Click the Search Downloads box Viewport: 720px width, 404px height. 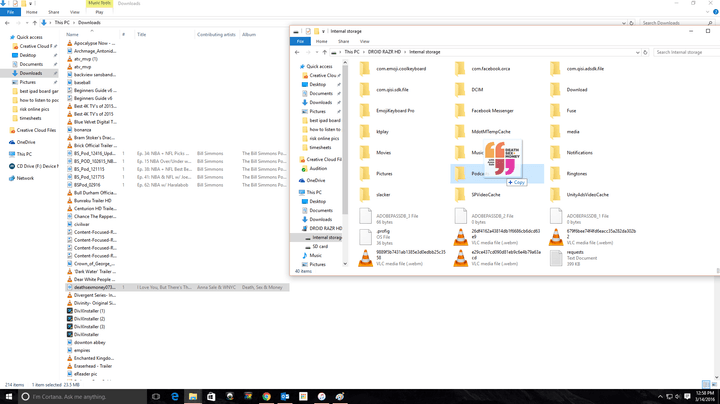coord(675,22)
